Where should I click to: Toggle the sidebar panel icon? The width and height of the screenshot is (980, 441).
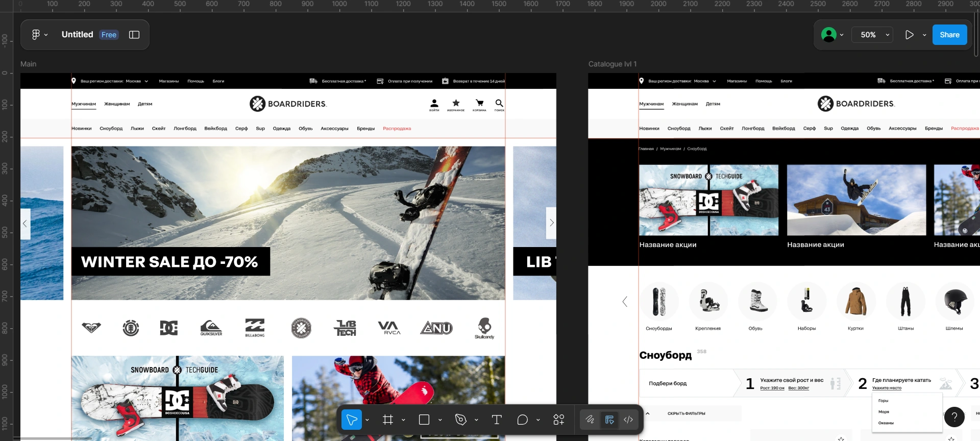[134, 35]
